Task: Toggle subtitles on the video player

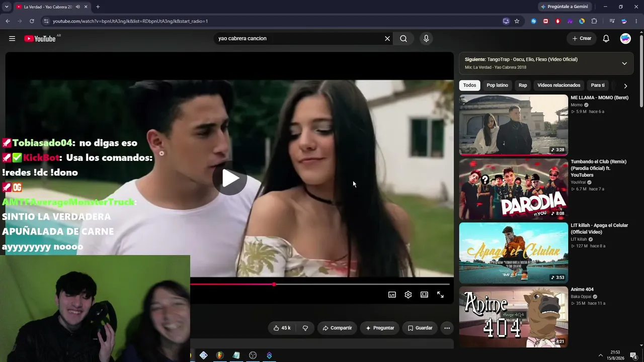Action: click(392, 295)
